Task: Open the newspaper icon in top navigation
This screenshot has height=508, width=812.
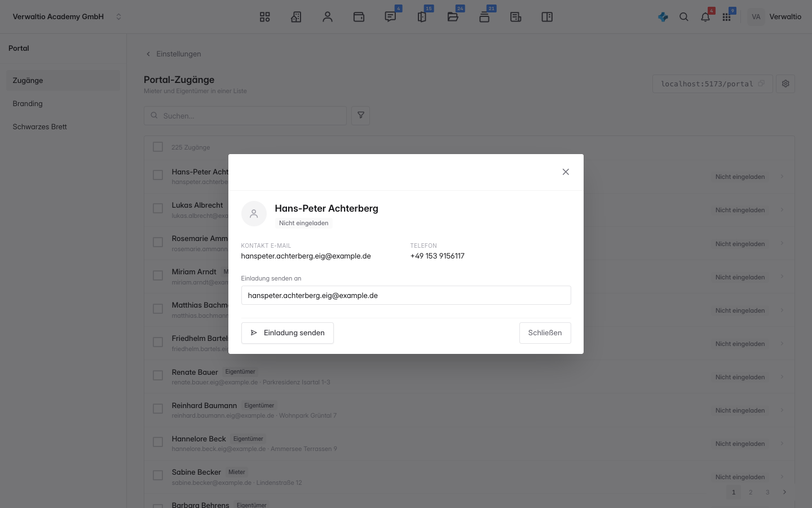Action: [515, 17]
